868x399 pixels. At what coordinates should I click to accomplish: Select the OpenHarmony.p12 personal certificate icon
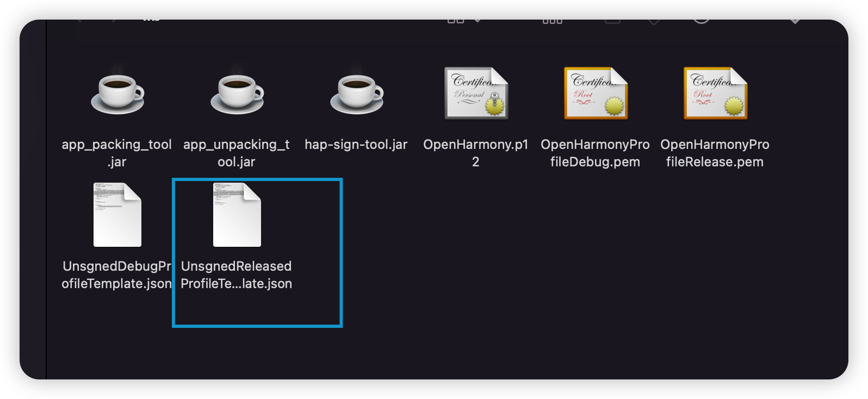[476, 93]
